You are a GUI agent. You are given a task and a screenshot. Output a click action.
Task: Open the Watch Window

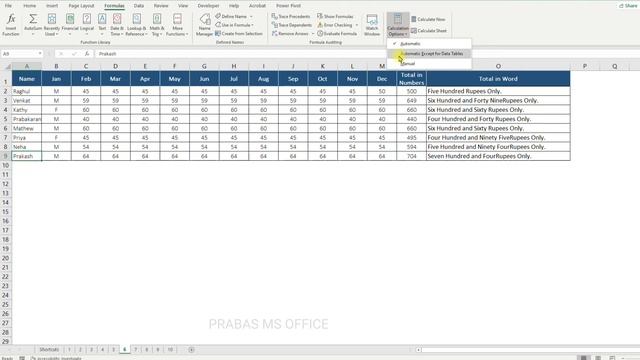[x=372, y=24]
